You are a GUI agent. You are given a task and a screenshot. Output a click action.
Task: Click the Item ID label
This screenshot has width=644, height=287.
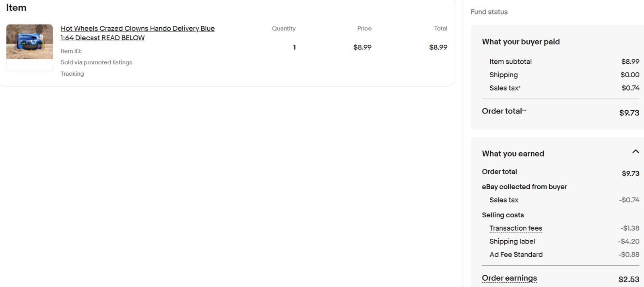tap(71, 51)
